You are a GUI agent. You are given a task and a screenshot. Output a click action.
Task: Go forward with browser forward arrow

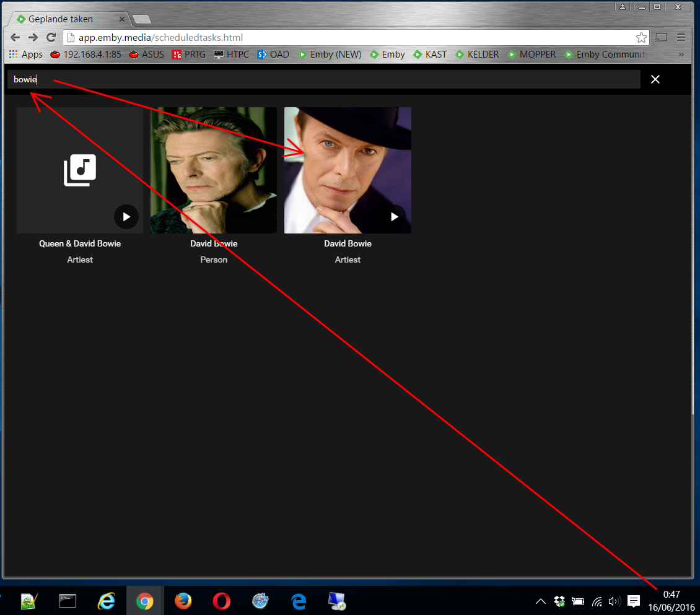(33, 38)
